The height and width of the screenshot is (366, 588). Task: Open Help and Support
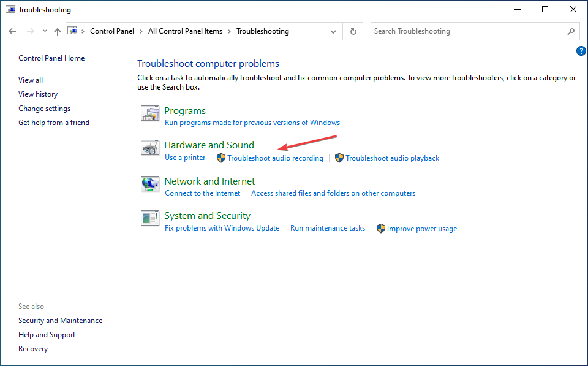point(47,335)
